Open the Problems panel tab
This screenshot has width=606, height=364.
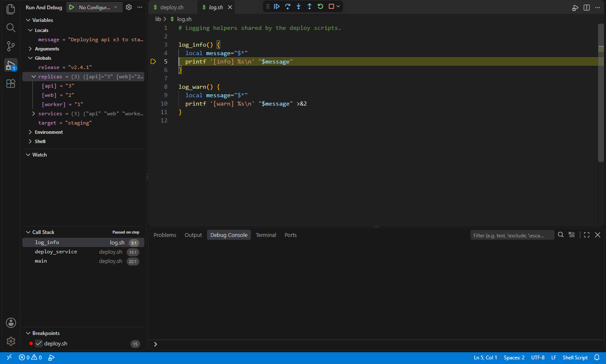point(165,235)
